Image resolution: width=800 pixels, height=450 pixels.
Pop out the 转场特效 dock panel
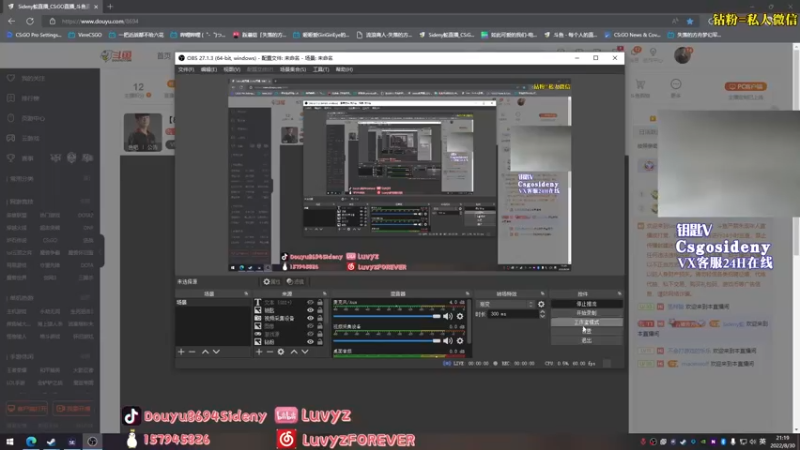click(542, 294)
